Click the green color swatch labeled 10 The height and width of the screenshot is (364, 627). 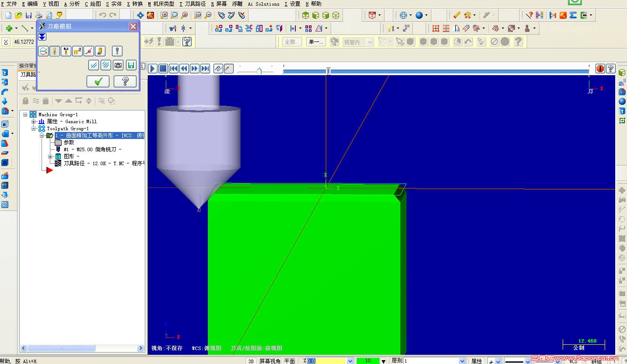[368, 361]
